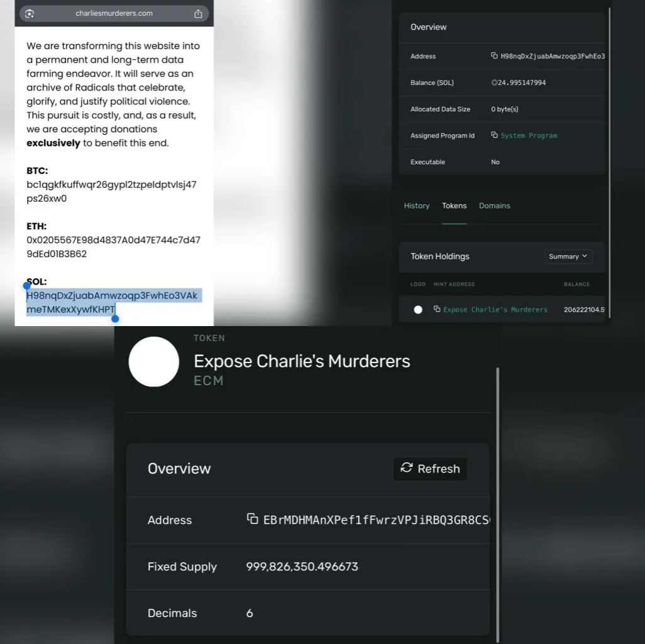Copy the token address EBrMDHMAnXPef1f
This screenshot has width=645, height=644.
(253, 519)
